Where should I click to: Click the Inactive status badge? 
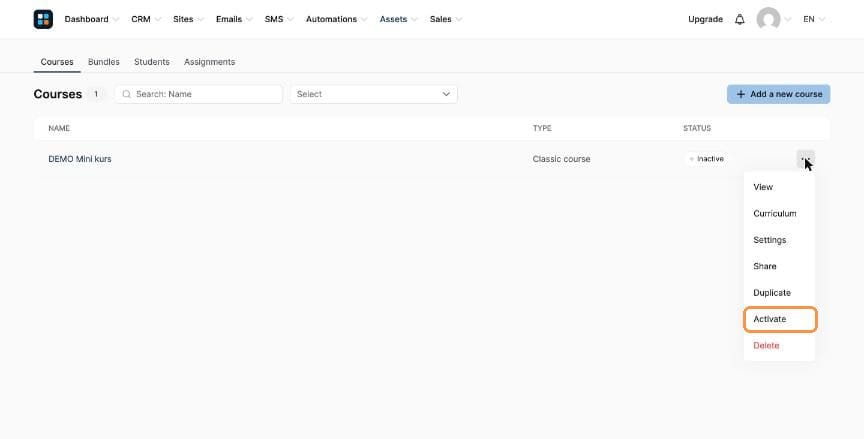tap(706, 159)
